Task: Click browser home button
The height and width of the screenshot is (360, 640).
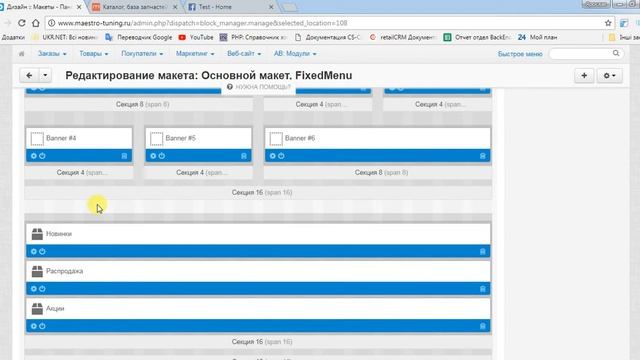Action: click(36, 23)
